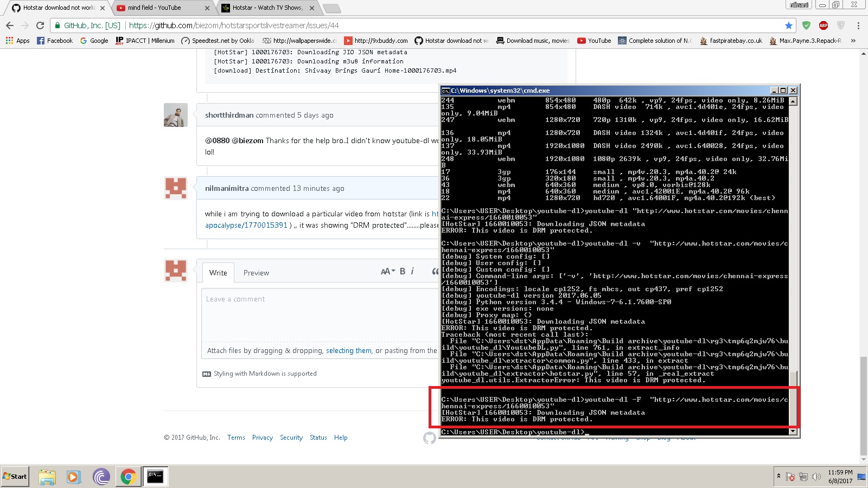Switch to the 'mind field - YouTube' tab
This screenshot has height=488, width=868.
click(x=163, y=8)
